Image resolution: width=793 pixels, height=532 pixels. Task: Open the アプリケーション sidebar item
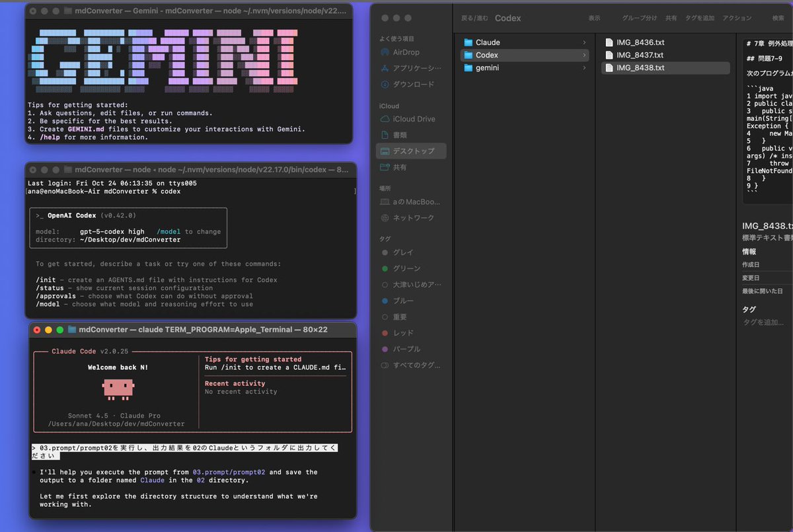click(x=411, y=68)
